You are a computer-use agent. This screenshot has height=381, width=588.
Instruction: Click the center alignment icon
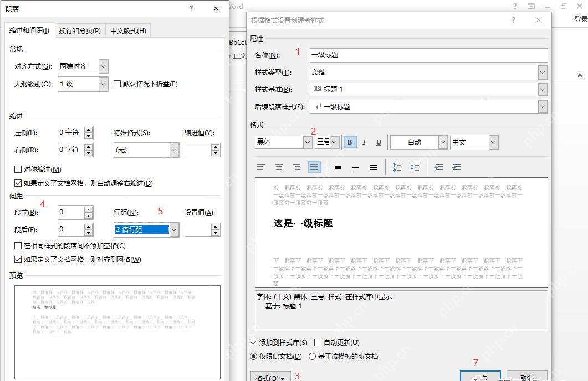[279, 167]
